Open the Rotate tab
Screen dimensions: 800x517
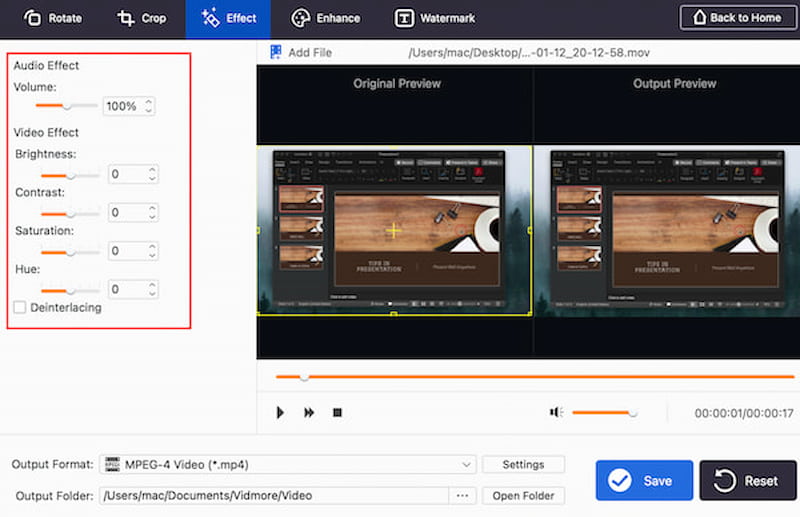tap(53, 18)
